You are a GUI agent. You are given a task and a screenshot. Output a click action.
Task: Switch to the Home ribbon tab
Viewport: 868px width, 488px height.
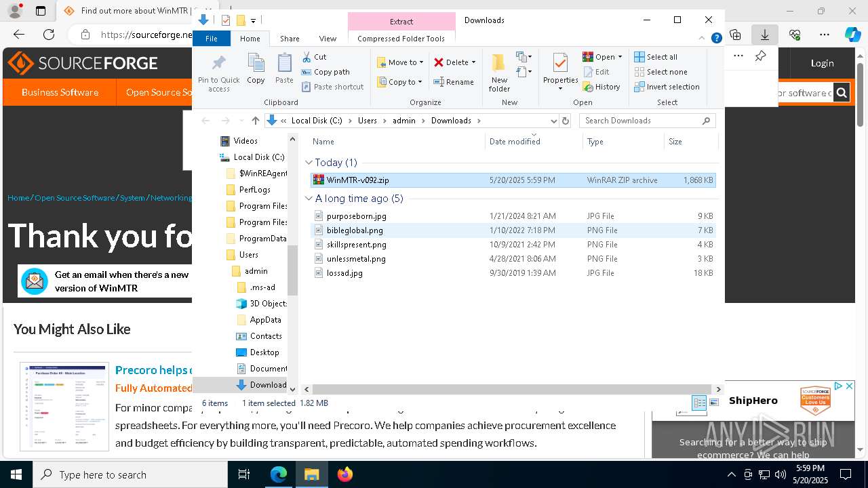[x=250, y=39]
